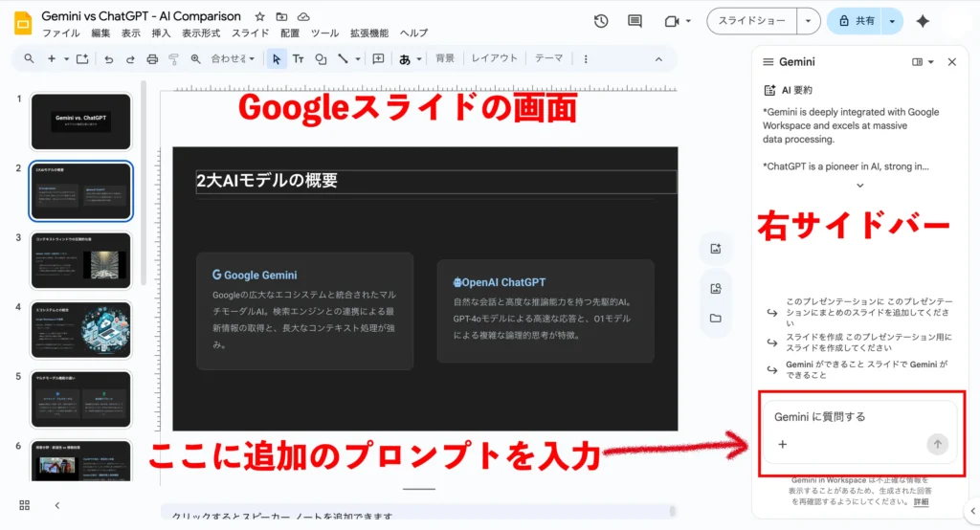Viewport: 980px width, 530px height.
Task: Open the 拡張機能 menu
Action: 368,33
